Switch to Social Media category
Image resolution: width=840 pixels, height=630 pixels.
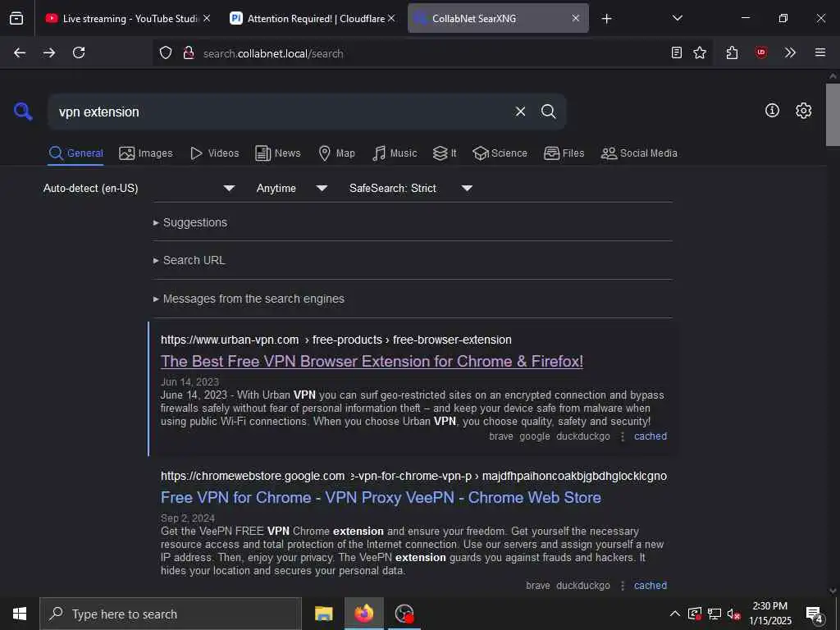639,153
